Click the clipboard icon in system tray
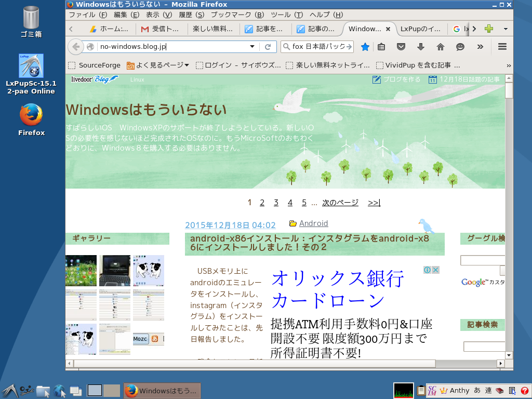532x399 pixels. pos(421,391)
